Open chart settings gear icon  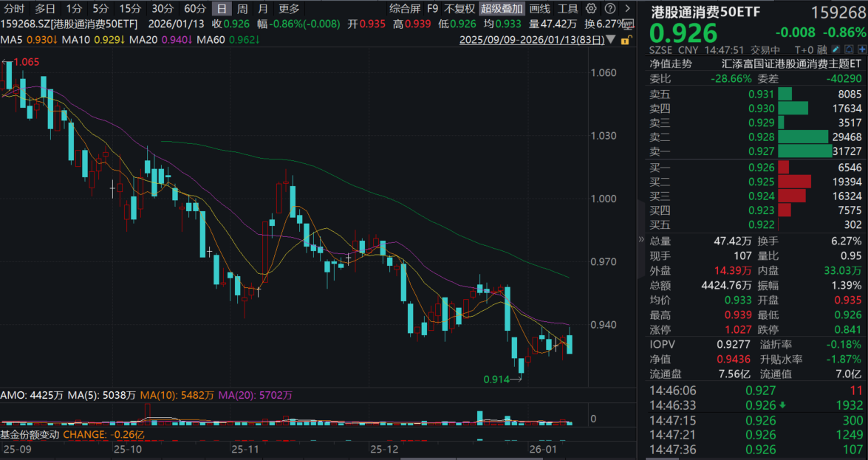(x=591, y=9)
